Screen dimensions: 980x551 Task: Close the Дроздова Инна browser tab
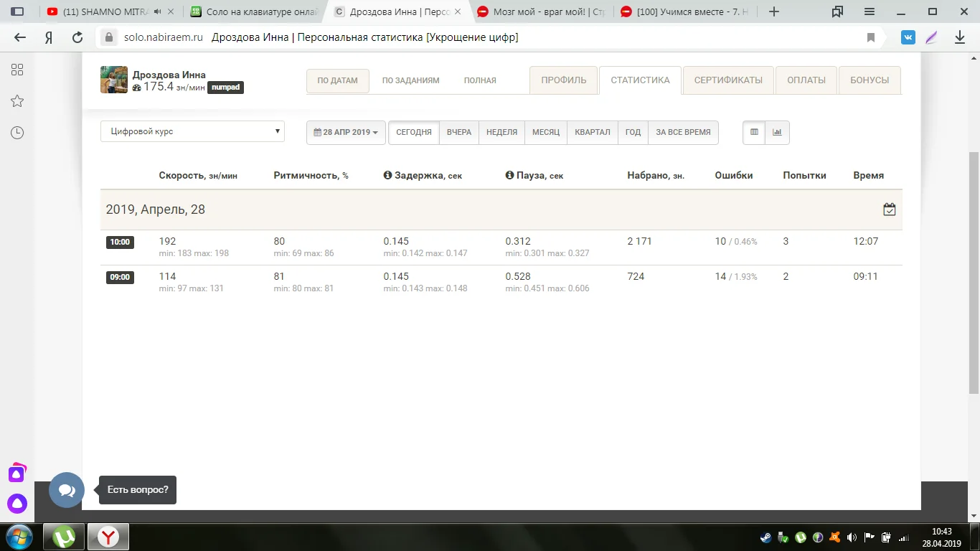458,11
